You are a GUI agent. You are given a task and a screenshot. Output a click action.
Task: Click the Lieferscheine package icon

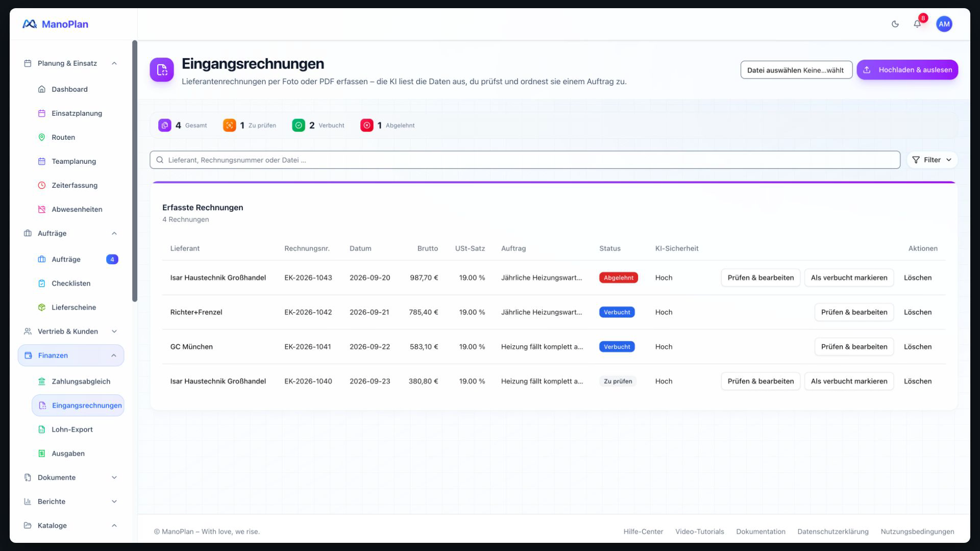(42, 307)
